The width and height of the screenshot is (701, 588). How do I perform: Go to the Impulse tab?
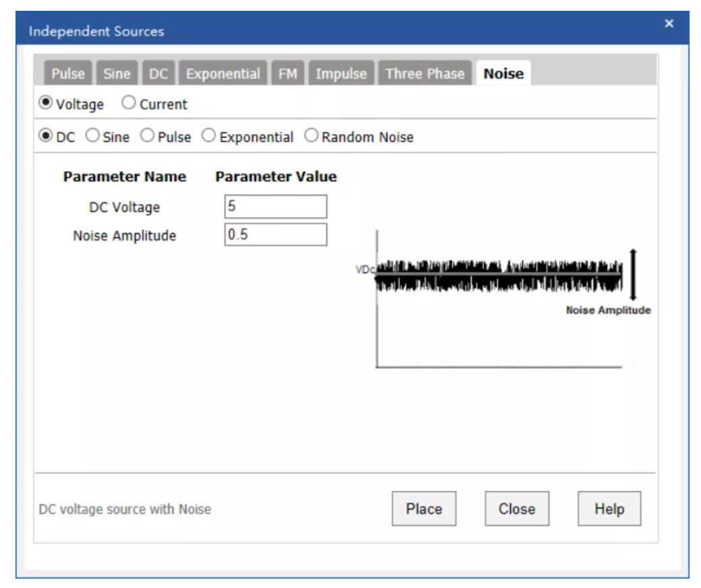pos(341,73)
